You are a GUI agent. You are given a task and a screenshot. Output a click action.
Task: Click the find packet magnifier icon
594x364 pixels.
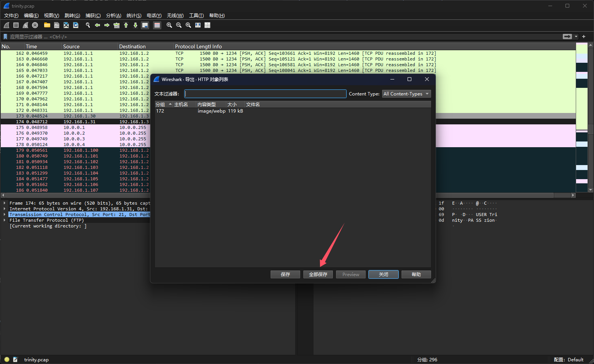[x=88, y=25]
